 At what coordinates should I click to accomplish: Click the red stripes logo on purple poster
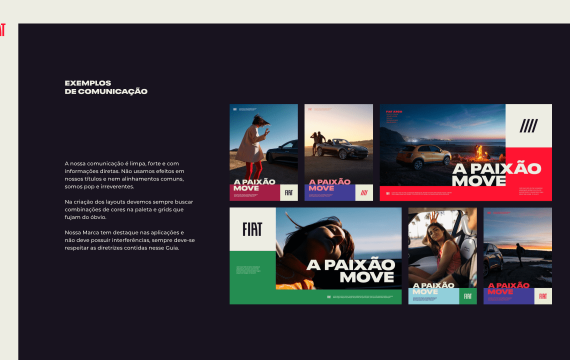(x=364, y=193)
